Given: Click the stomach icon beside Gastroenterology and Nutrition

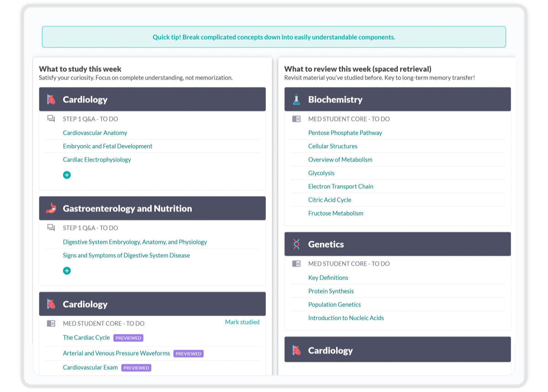Looking at the screenshot, I should point(51,209).
